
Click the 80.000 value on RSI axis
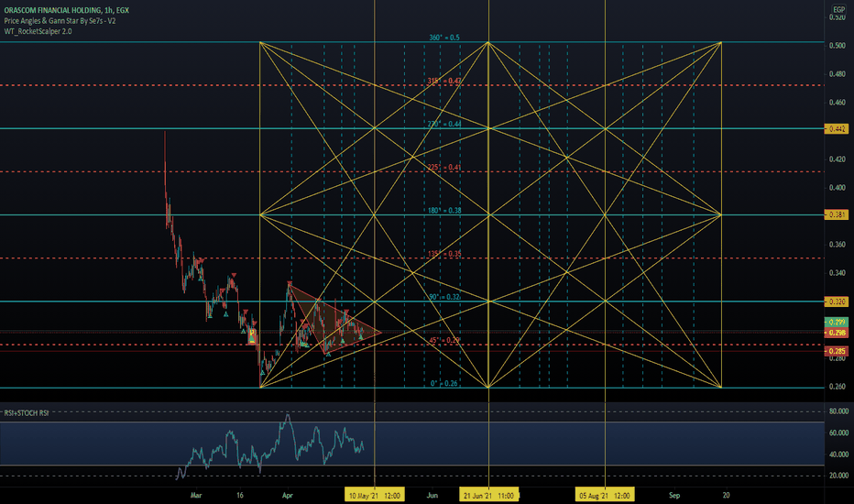pos(838,411)
